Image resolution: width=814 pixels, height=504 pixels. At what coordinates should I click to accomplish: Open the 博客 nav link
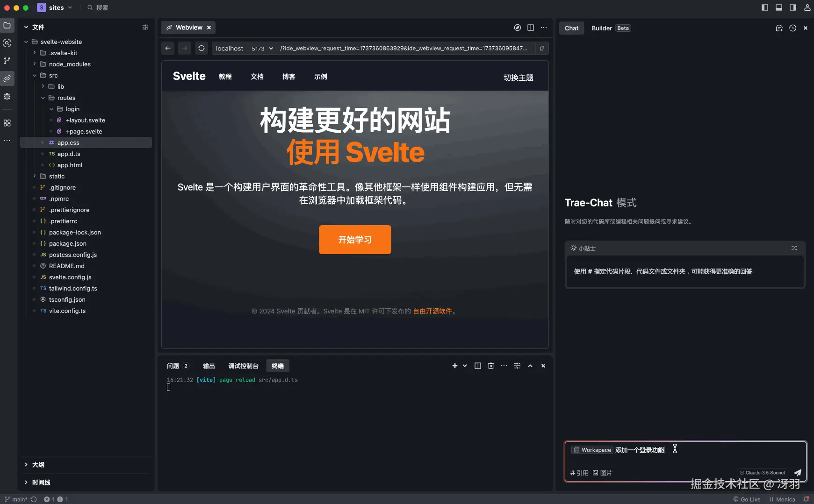click(x=289, y=77)
